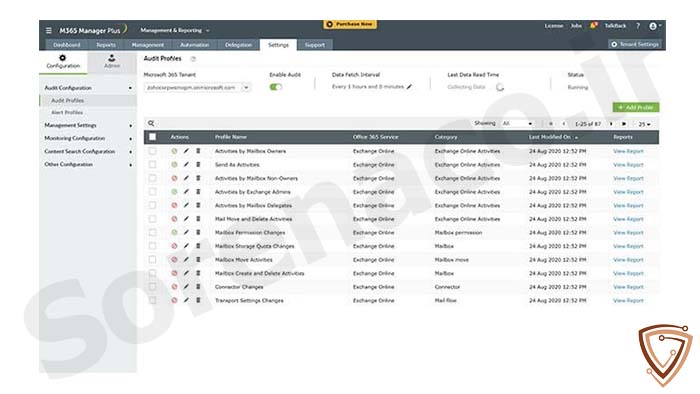This screenshot has height=394, width=700.
Task: Open the hamburger menu beside M365 Manager Plus
Action: click(49, 30)
